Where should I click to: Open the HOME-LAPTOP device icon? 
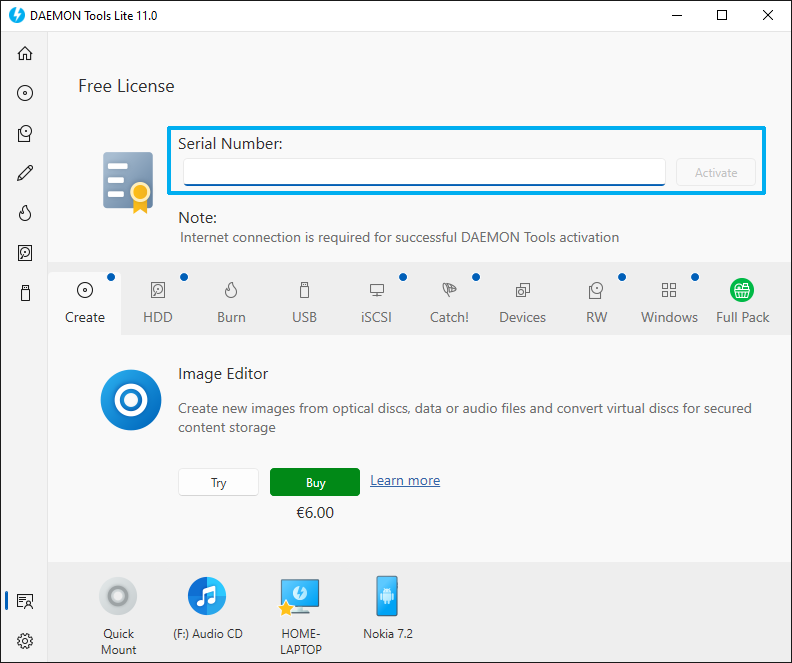[x=299, y=597]
